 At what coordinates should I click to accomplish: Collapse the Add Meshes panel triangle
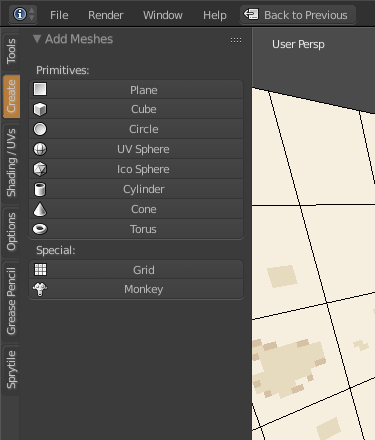37,39
